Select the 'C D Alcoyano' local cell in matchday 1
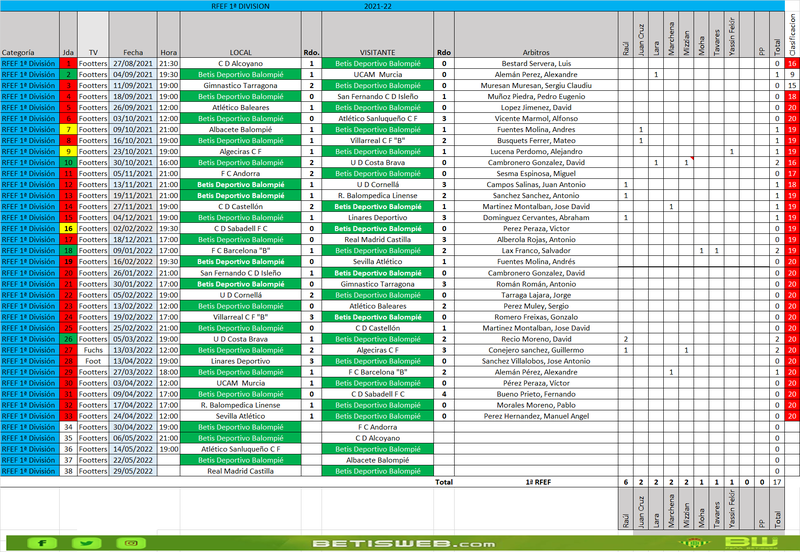 240,63
